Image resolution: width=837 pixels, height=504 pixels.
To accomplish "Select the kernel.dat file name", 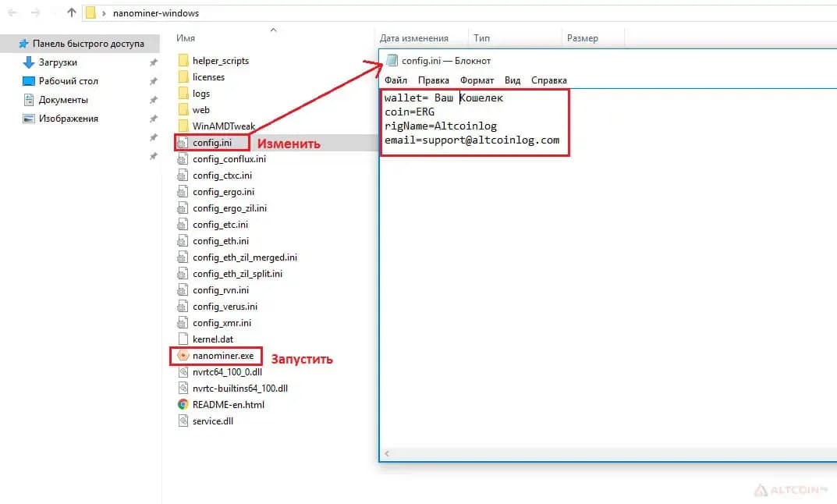I will [213, 339].
